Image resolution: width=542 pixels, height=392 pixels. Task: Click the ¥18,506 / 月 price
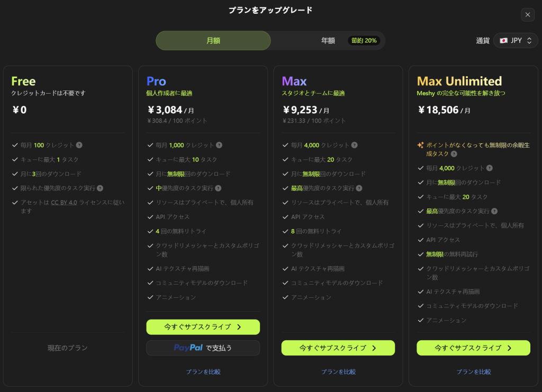[x=444, y=110]
